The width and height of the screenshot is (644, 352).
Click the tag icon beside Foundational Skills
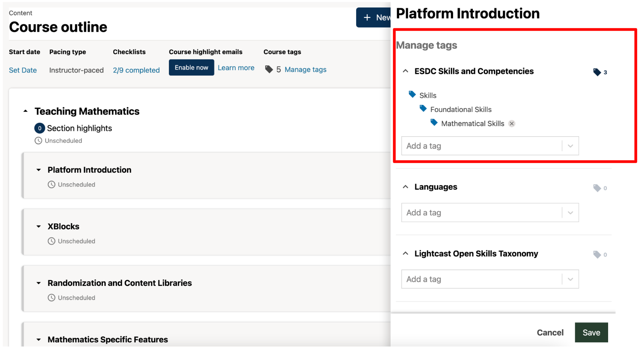click(x=423, y=109)
